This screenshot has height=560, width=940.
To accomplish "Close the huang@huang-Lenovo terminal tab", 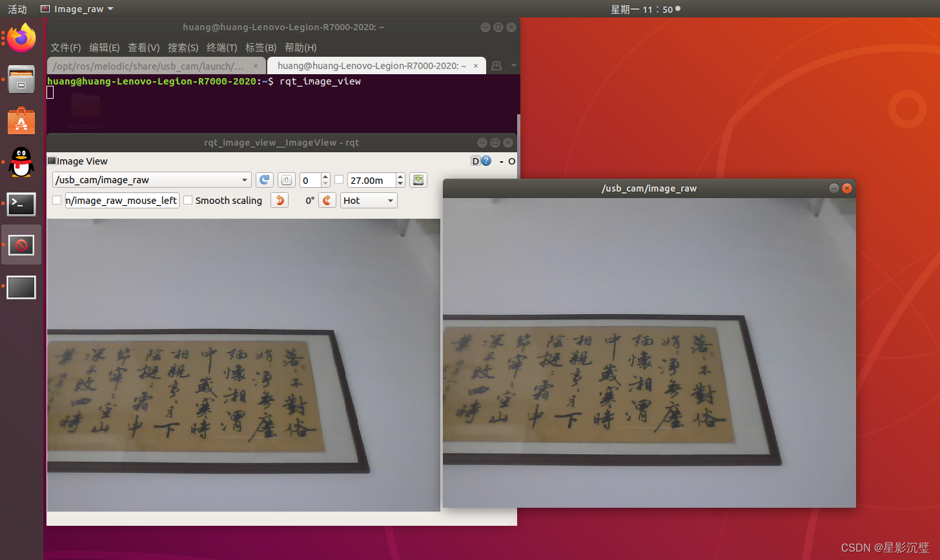I will click(476, 66).
